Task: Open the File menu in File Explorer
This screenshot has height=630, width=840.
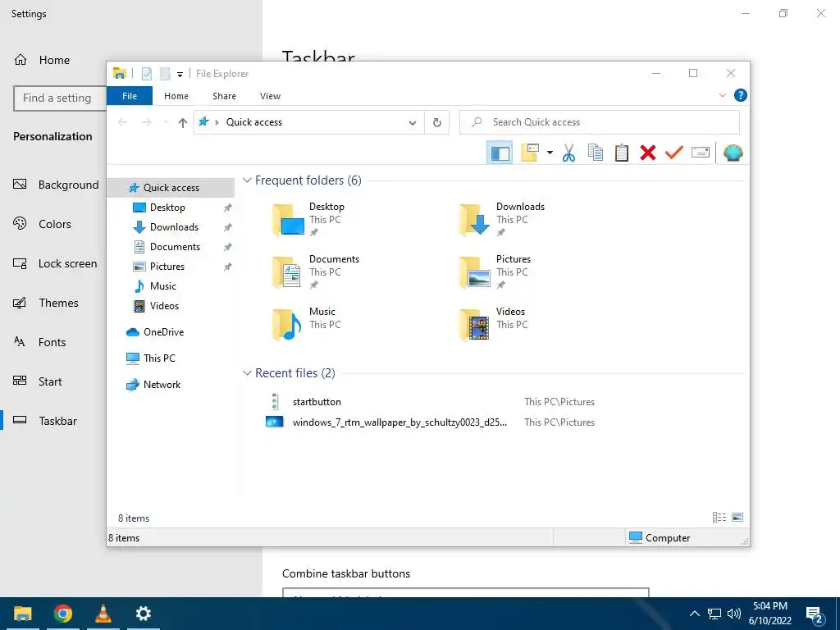Action: (130, 96)
